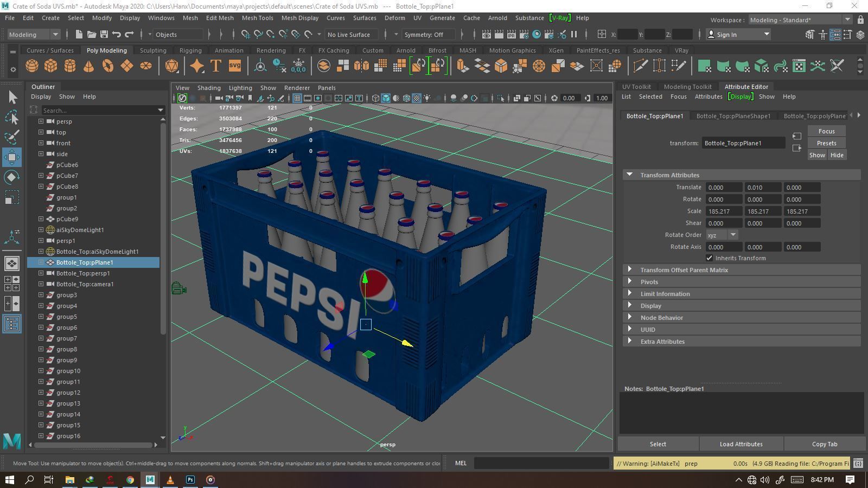The width and height of the screenshot is (868, 488).
Task: Expand the Pivots section
Action: pos(649,282)
